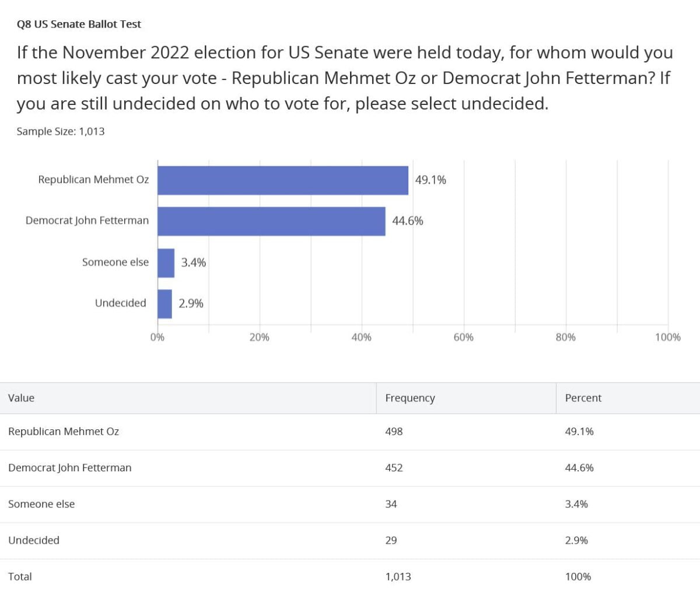This screenshot has height=595, width=700.
Task: Click the 60% axis label
Action: (463, 337)
